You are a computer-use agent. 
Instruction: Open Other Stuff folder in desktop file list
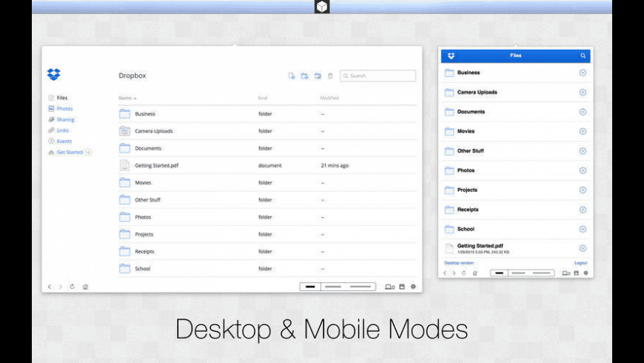coord(267,200)
